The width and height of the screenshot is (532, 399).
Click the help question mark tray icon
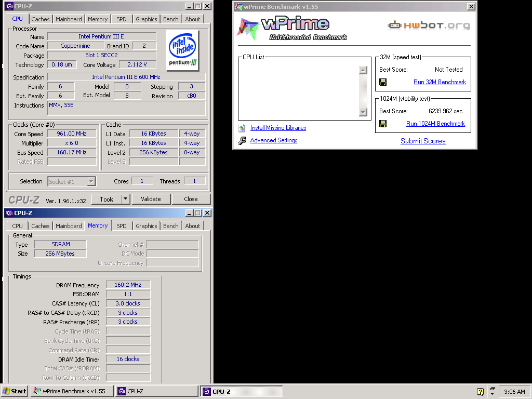480,392
